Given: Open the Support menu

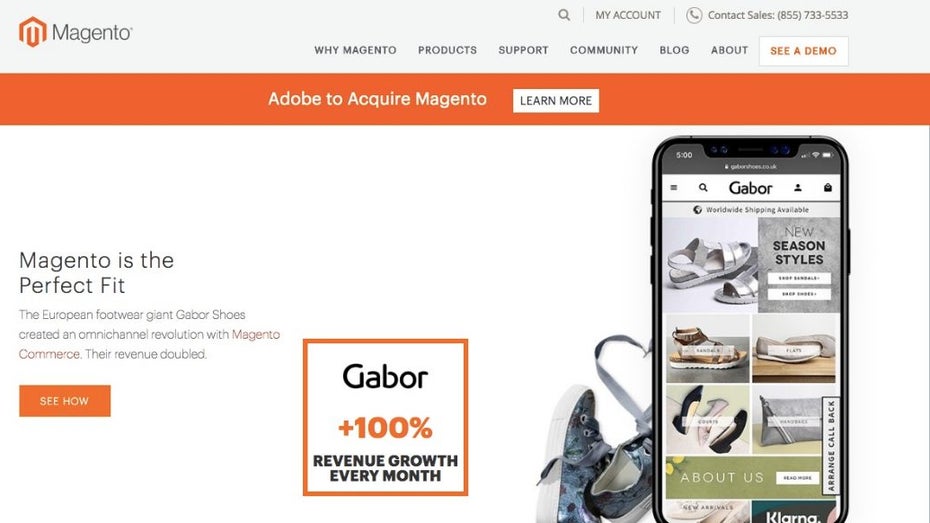Looking at the screenshot, I should (x=523, y=50).
